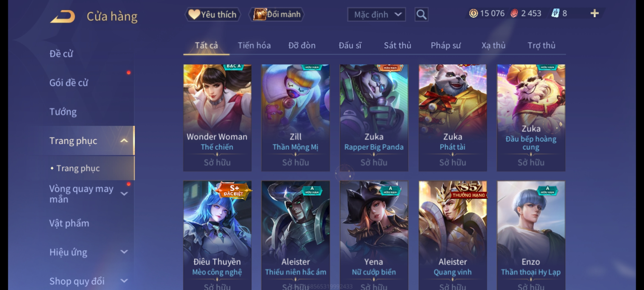Tap the gold coin balance icon
The height and width of the screenshot is (290, 644).
coord(473,13)
